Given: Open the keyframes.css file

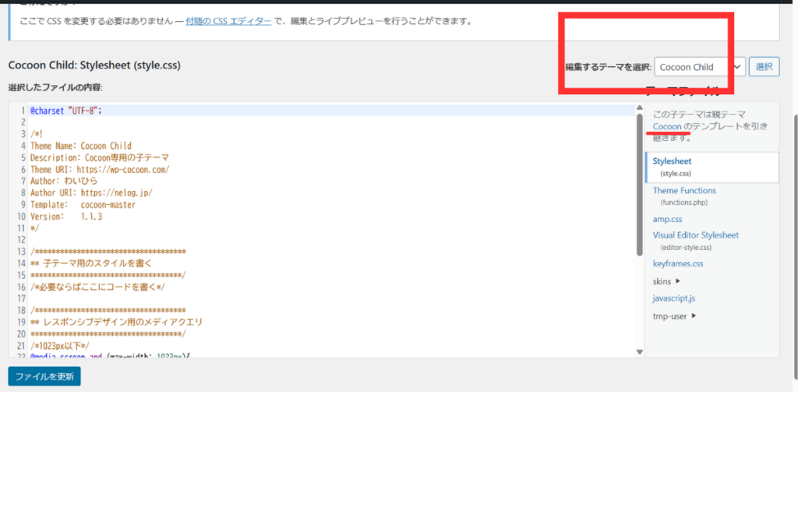Looking at the screenshot, I should 678,264.
